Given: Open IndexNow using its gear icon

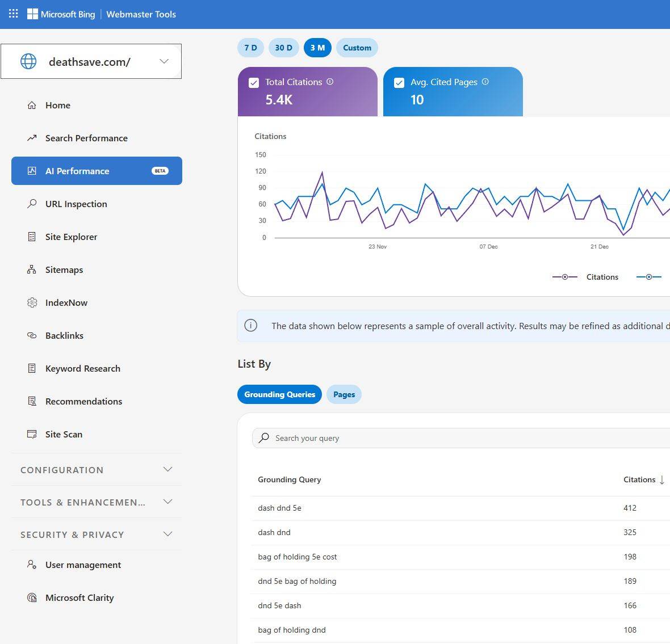Looking at the screenshot, I should pos(32,303).
